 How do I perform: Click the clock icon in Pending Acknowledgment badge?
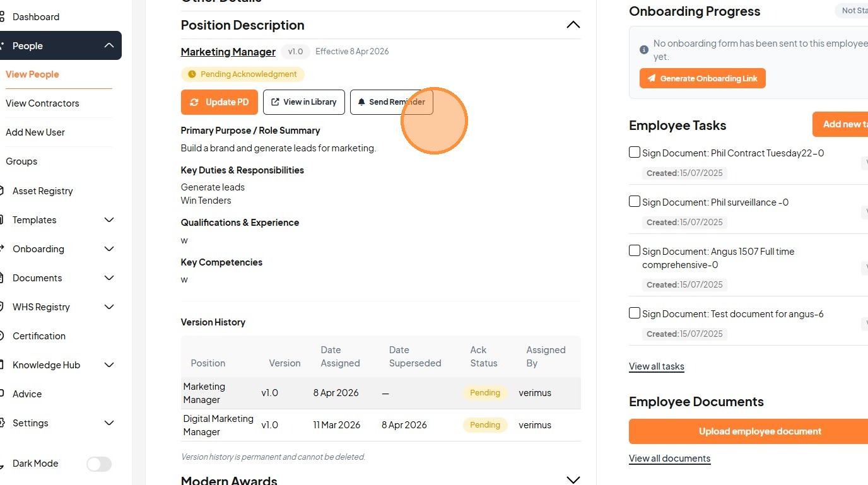coord(192,74)
